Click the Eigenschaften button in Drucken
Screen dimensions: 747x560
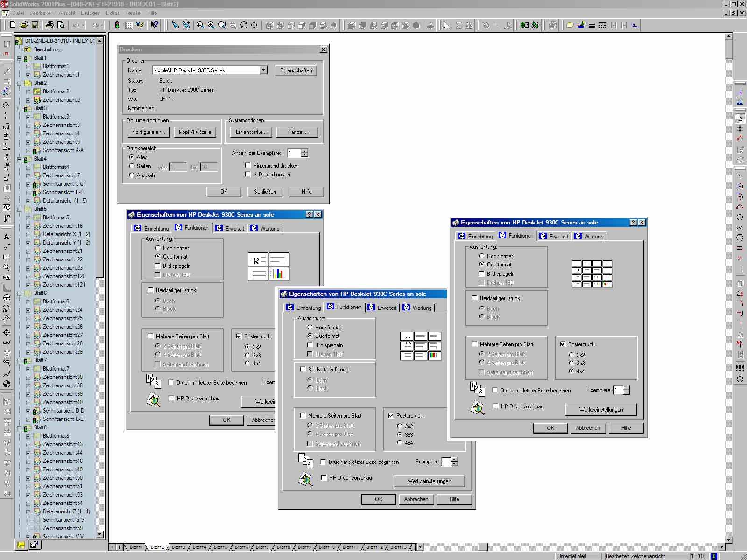coord(296,70)
